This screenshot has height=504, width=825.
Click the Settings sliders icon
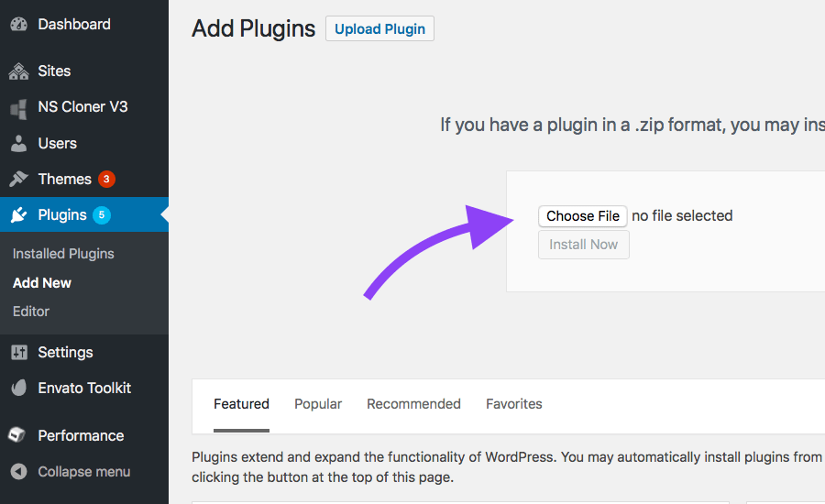point(19,353)
